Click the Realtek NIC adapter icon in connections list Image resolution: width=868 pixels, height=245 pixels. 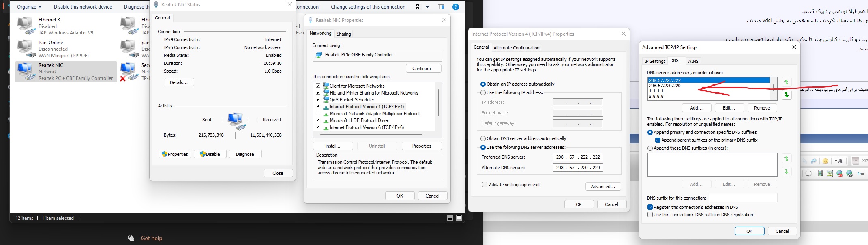click(26, 71)
